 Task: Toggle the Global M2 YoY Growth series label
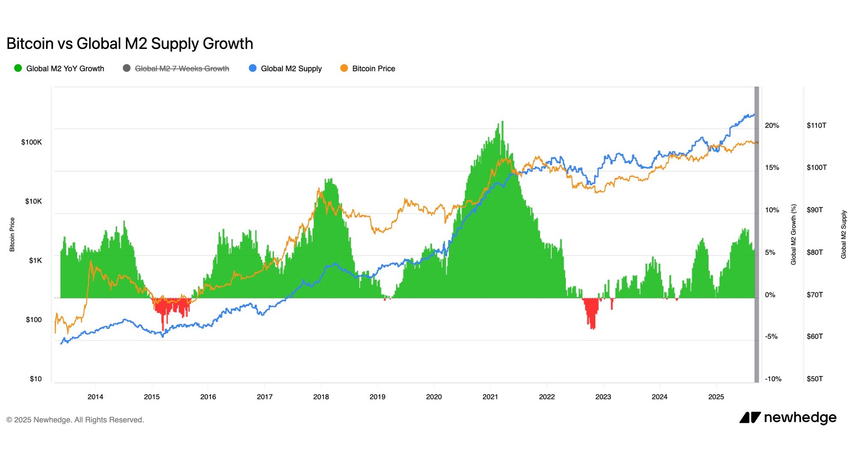pos(65,69)
